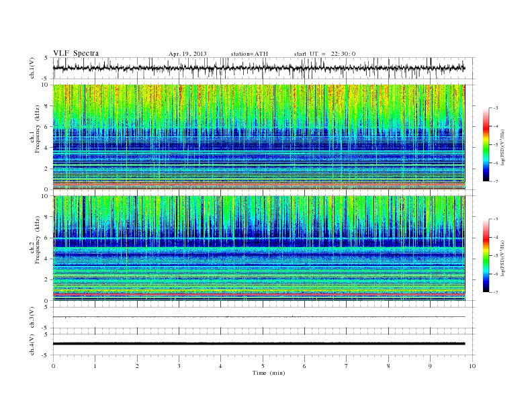Click the "ch.3(V)" axis label
The height and width of the screenshot is (411, 532).
point(32,318)
